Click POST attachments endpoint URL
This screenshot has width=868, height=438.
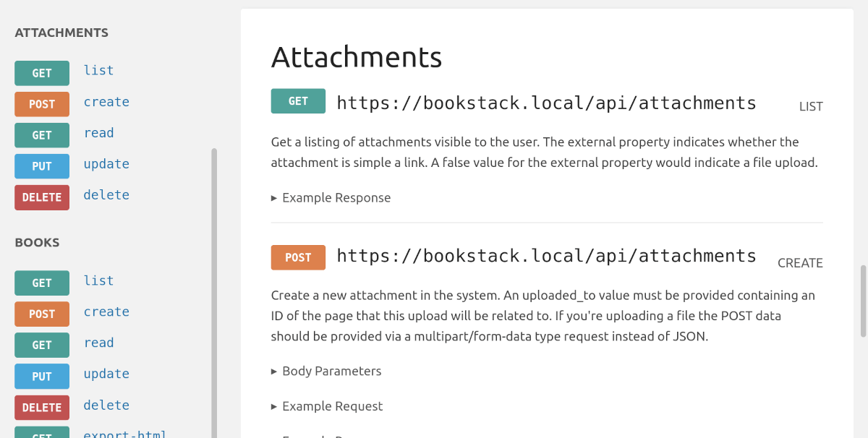(547, 256)
